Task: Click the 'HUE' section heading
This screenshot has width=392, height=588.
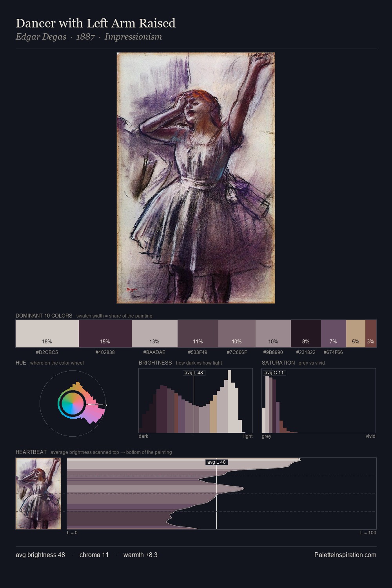Action: 21,363
